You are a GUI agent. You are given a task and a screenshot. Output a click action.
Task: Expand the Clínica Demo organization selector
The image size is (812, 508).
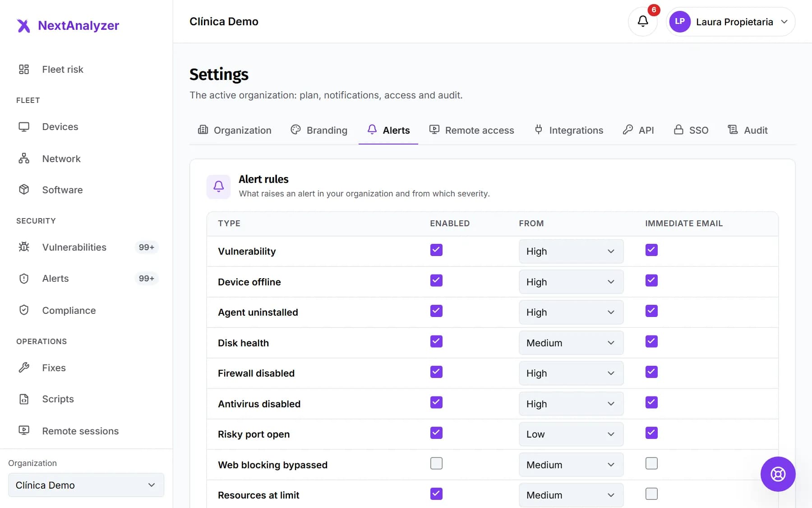(x=86, y=485)
